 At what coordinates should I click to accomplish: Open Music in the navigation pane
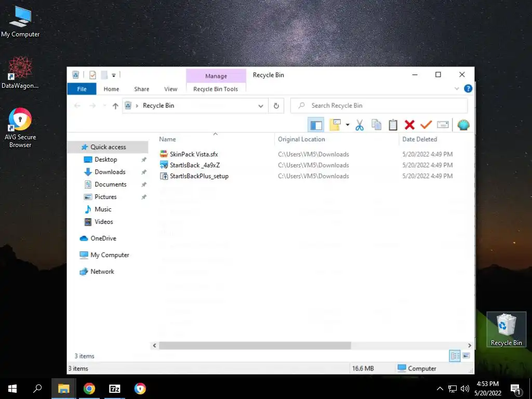103,209
